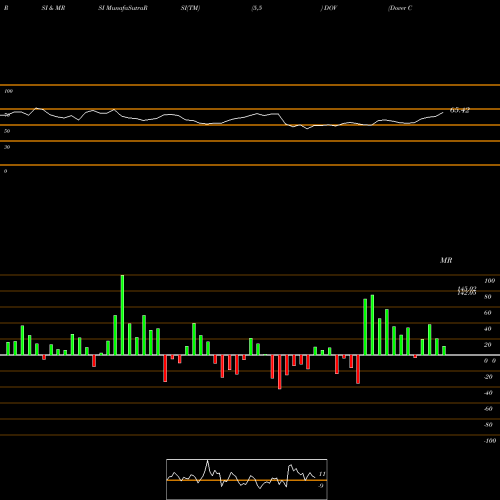
Task: Click the overlapping 145.02 price label
Action: coord(467,289)
